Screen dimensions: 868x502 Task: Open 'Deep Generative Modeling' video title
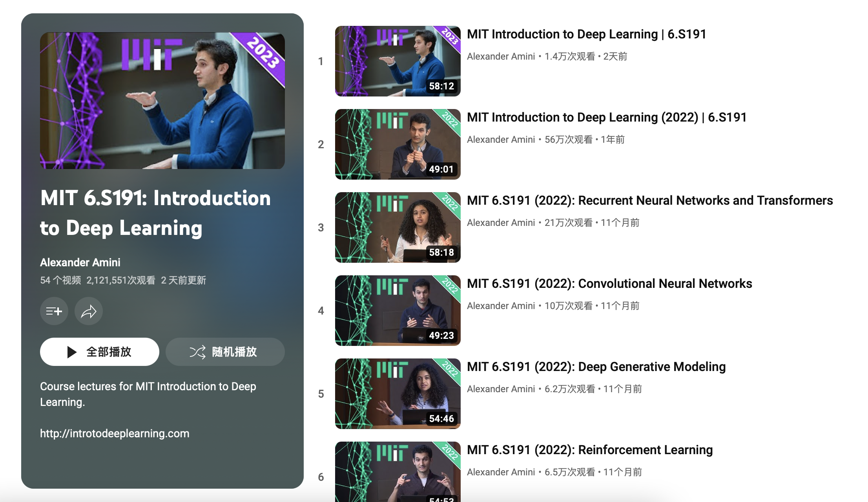coord(596,367)
